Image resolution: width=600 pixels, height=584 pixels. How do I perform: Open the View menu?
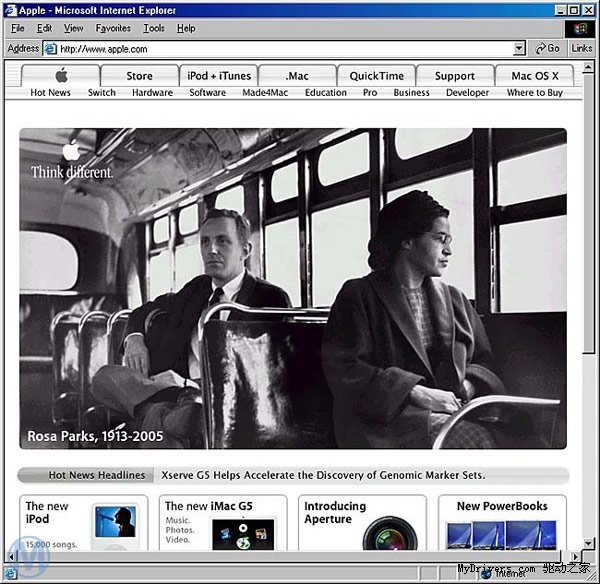click(x=73, y=28)
